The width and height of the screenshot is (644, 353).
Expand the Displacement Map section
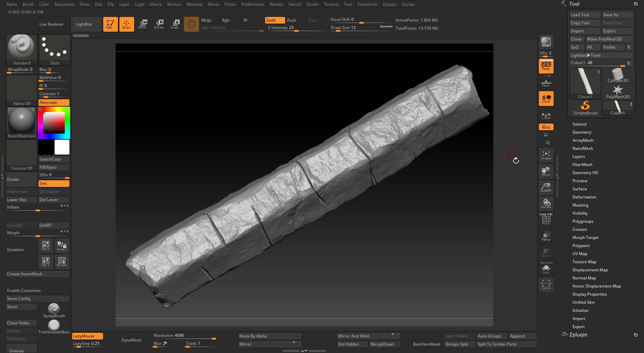590,270
